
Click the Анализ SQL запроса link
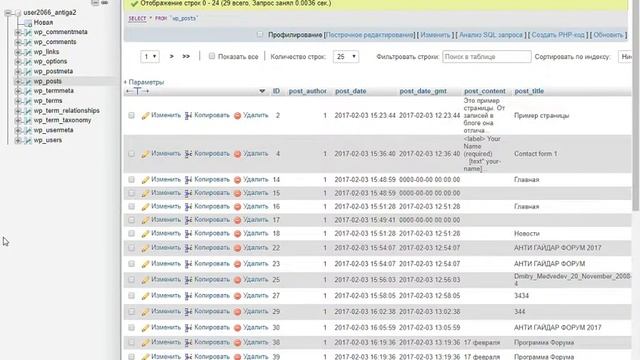tap(491, 35)
